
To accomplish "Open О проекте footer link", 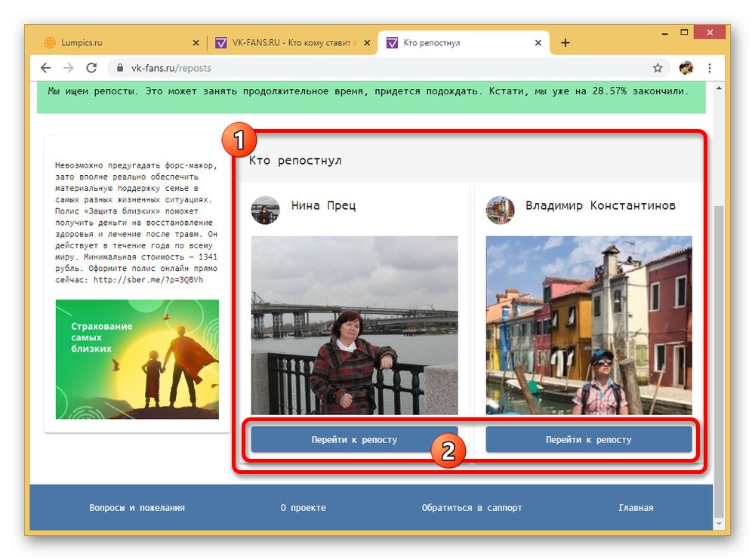I will (x=304, y=507).
